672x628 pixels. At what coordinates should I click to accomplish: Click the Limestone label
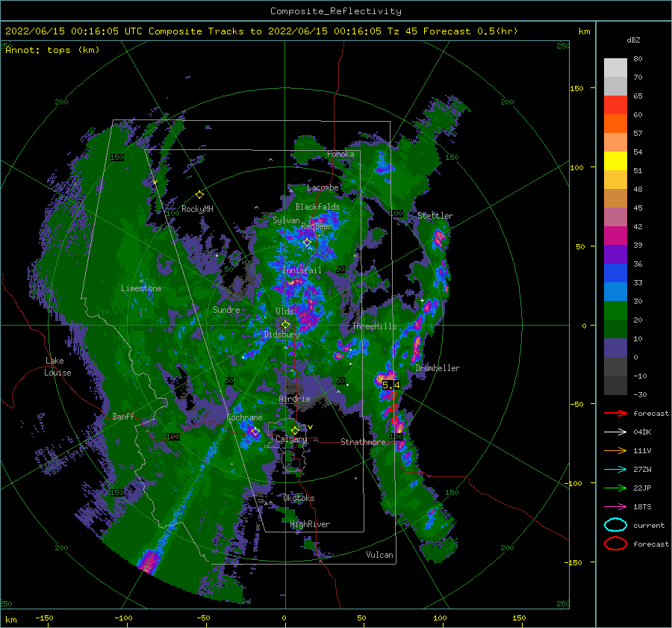141,288
